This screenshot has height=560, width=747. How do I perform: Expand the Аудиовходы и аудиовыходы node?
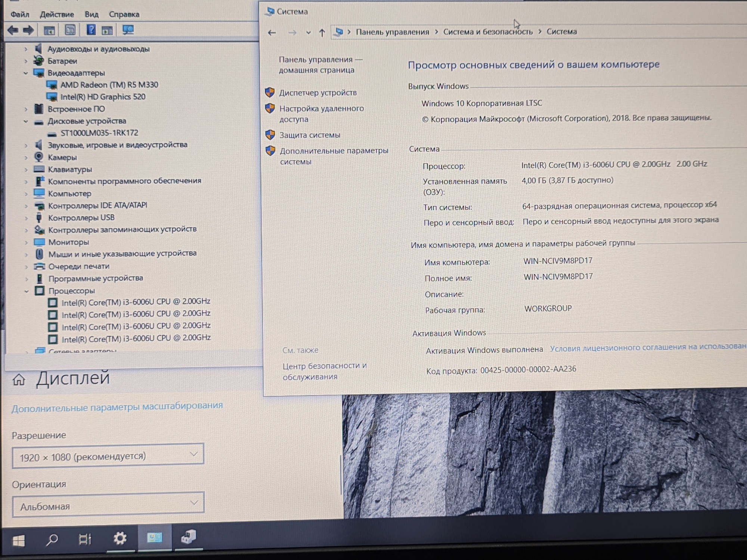pyautogui.click(x=25, y=49)
